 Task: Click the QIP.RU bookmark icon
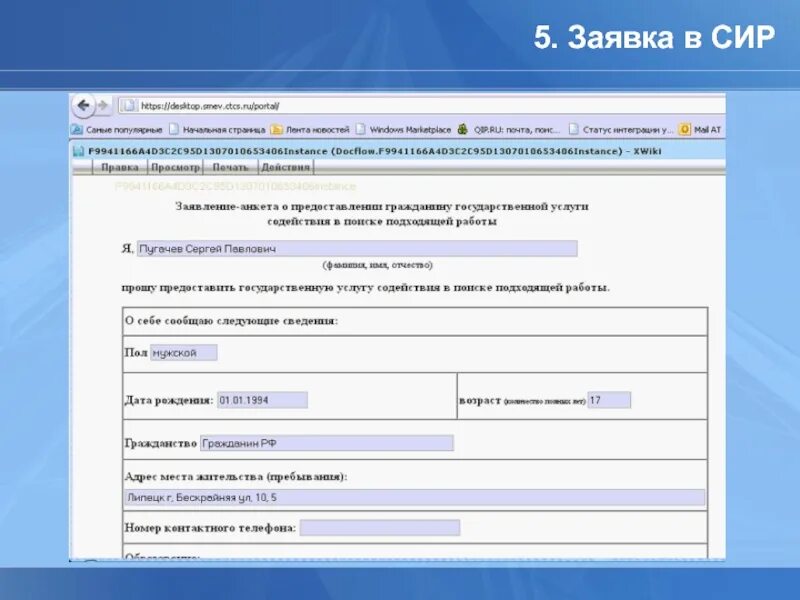(x=463, y=129)
